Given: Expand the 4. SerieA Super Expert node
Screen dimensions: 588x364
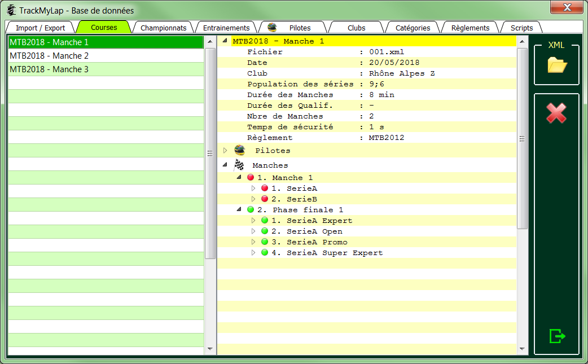Looking at the screenshot, I should click(x=253, y=253).
